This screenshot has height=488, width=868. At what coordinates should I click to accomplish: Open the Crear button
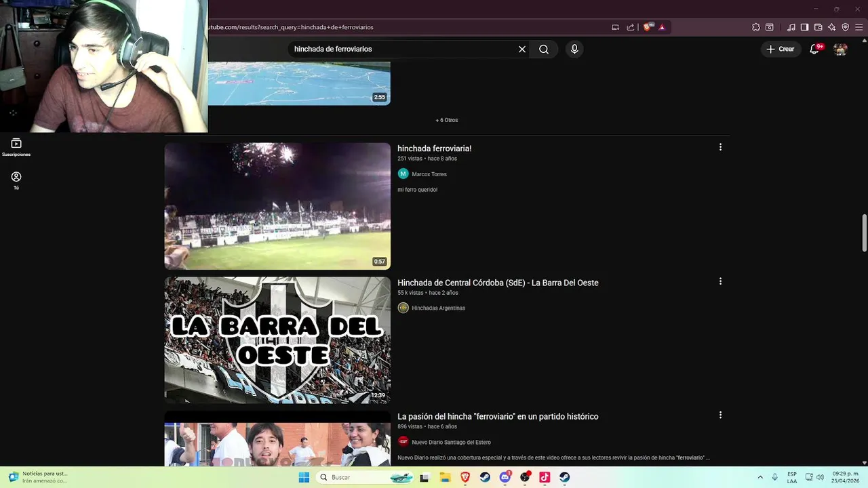tap(781, 49)
